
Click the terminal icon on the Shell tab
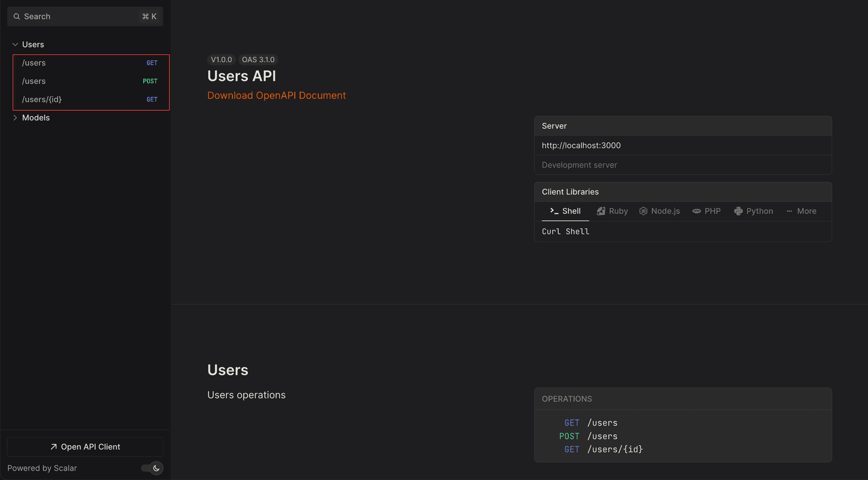tap(553, 211)
